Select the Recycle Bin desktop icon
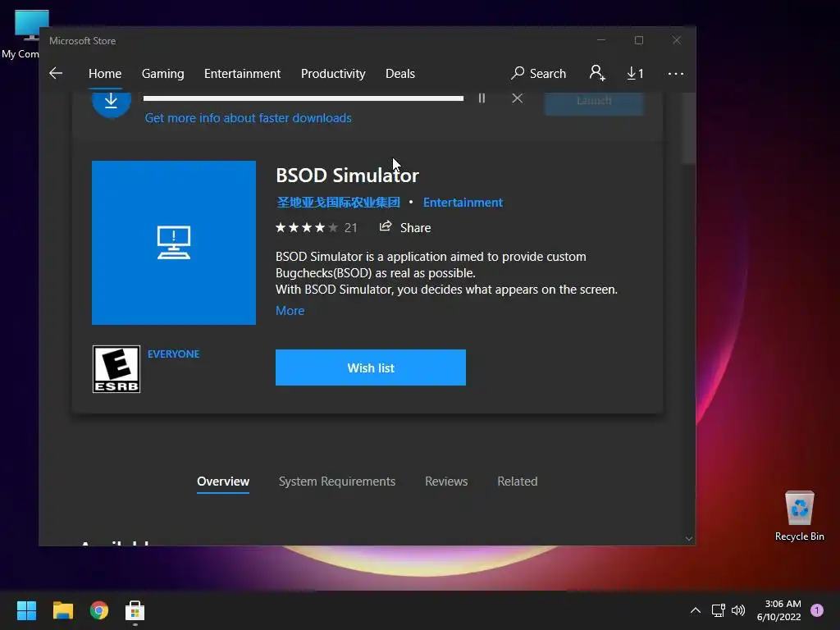This screenshot has height=630, width=840. (799, 515)
